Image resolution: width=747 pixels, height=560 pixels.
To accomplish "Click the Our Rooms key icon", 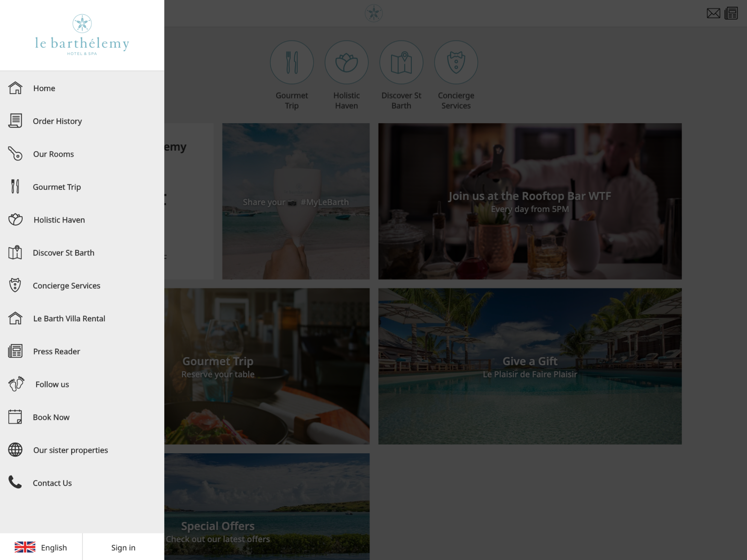I will pyautogui.click(x=15, y=154).
